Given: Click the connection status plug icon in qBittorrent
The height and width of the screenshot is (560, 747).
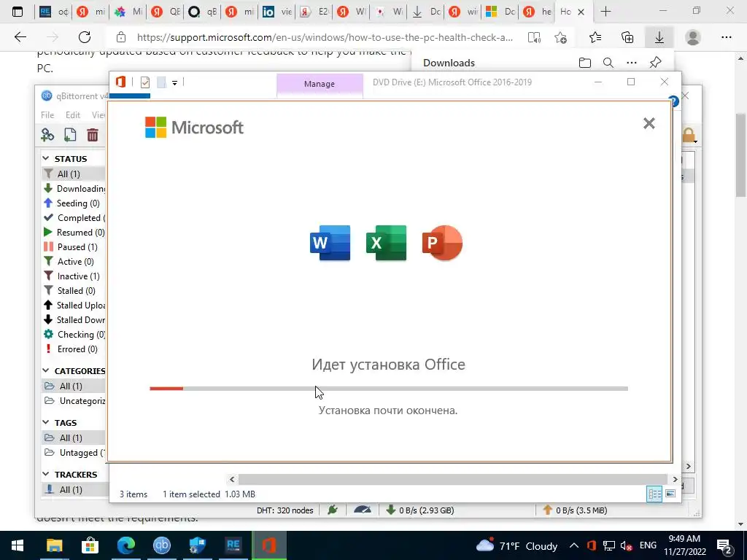Looking at the screenshot, I should (333, 510).
